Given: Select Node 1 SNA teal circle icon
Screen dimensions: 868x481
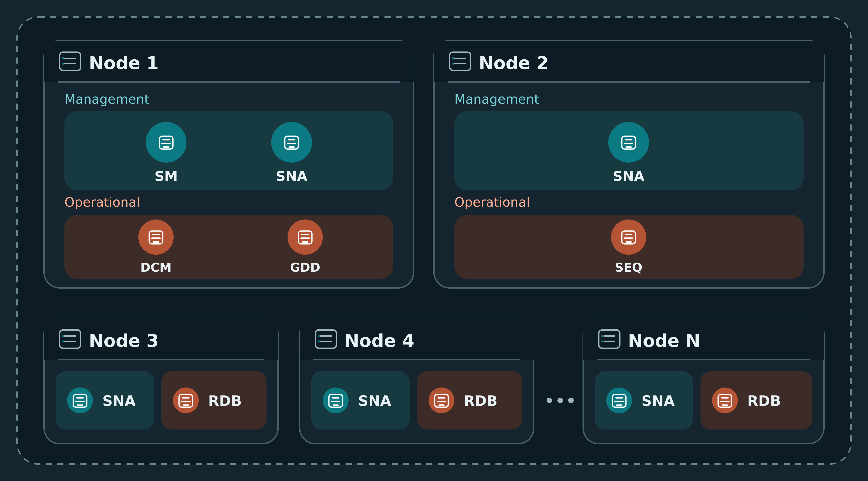Looking at the screenshot, I should [291, 142].
